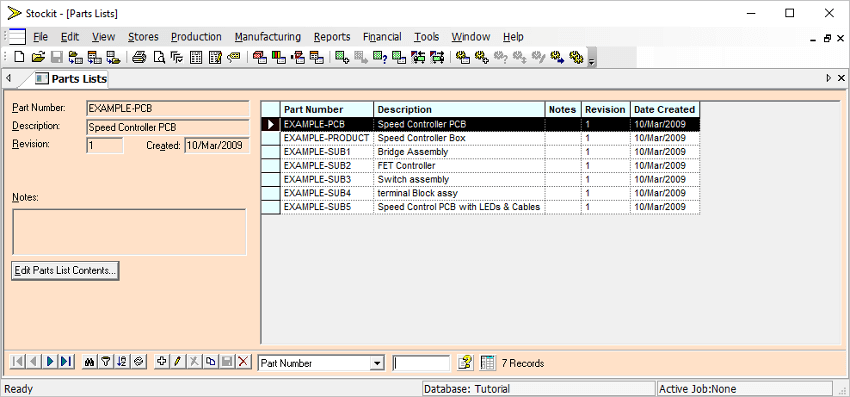This screenshot has width=850, height=397.
Task: Click the Notes text area
Action: [130, 232]
